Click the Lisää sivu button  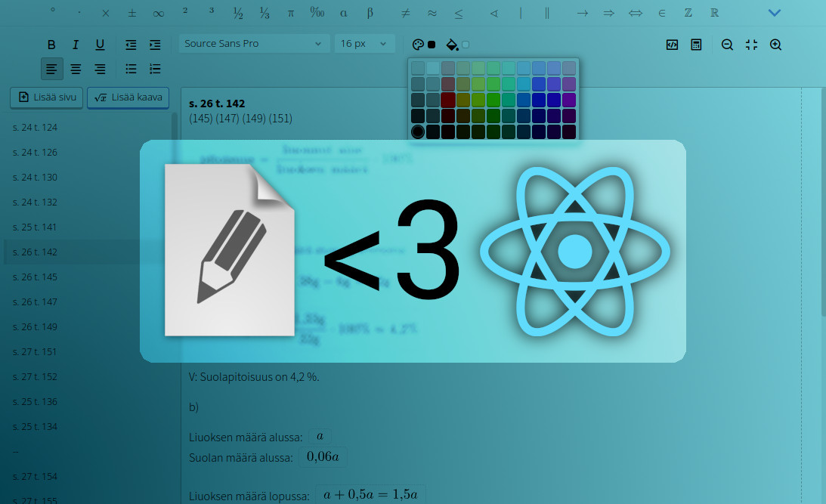coord(46,97)
